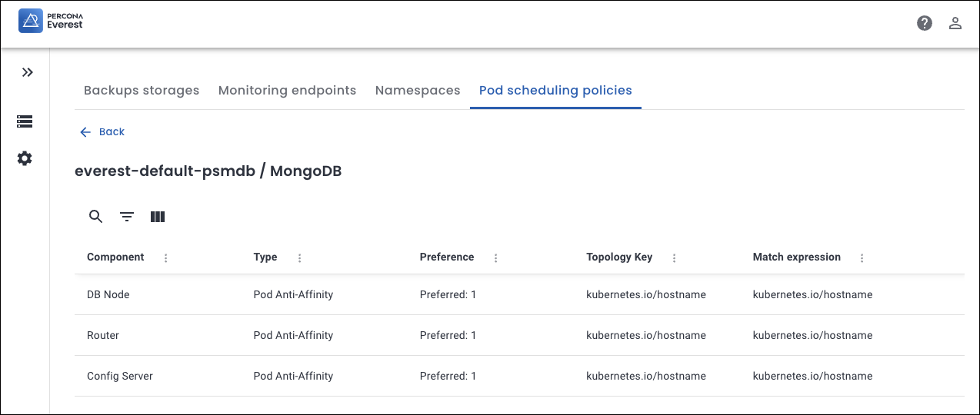Open the Match expression column actions menu
This screenshot has width=980, height=415.
[862, 258]
